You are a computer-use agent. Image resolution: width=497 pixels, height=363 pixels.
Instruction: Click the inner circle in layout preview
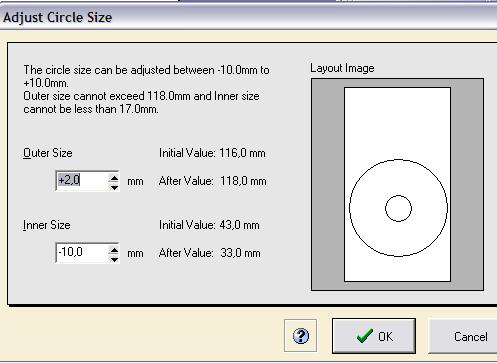coord(398,208)
